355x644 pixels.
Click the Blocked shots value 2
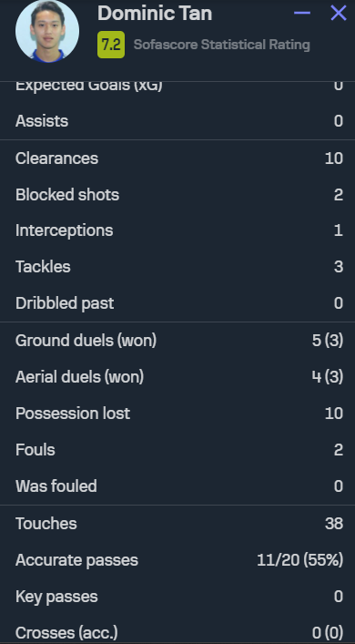(x=339, y=195)
